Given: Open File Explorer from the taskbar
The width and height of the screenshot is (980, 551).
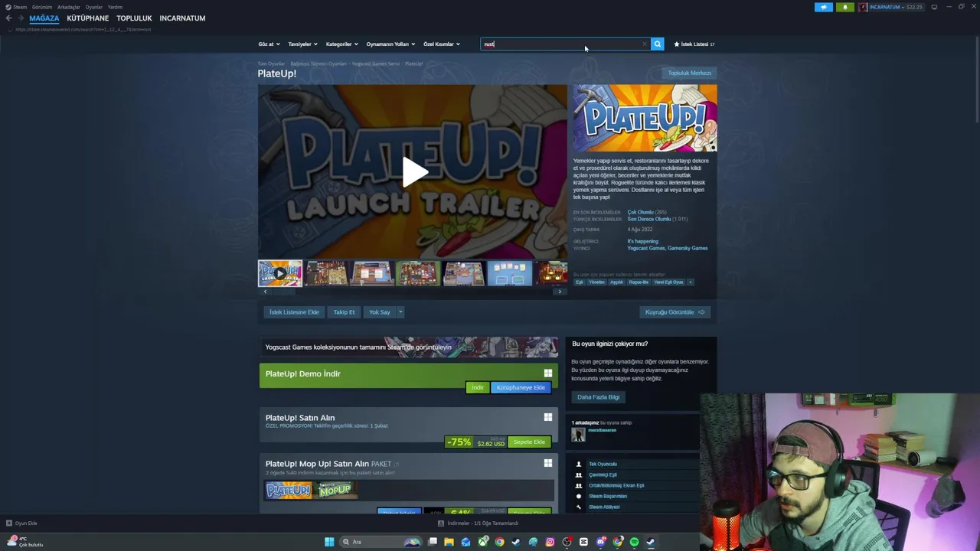Looking at the screenshot, I should click(449, 542).
